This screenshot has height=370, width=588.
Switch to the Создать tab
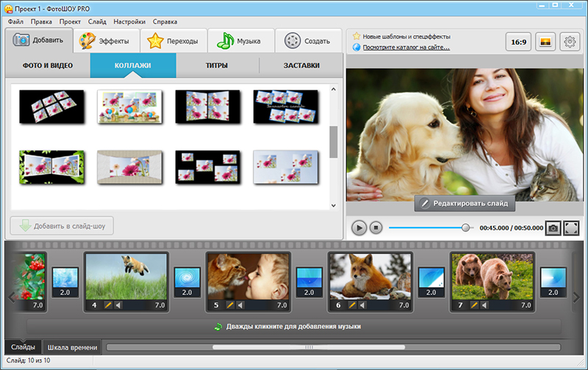309,41
